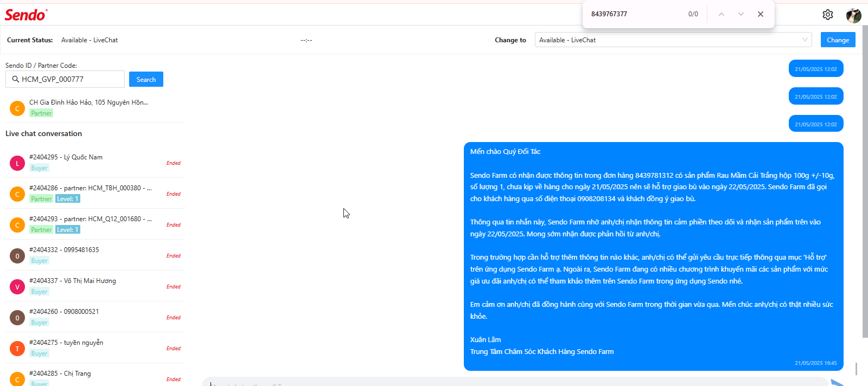Screen dimensions: 868x386
Task: Open conversation #2404286 partner HCM_TBH_000380
Action: point(95,194)
